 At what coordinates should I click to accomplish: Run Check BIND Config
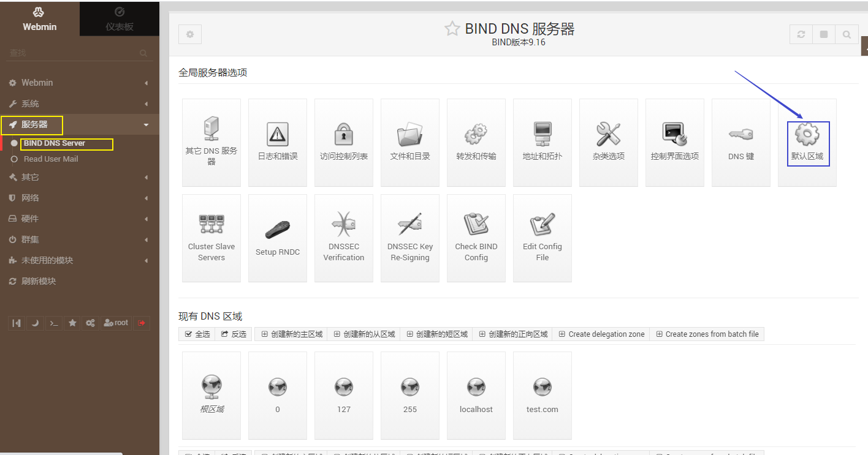coord(476,238)
